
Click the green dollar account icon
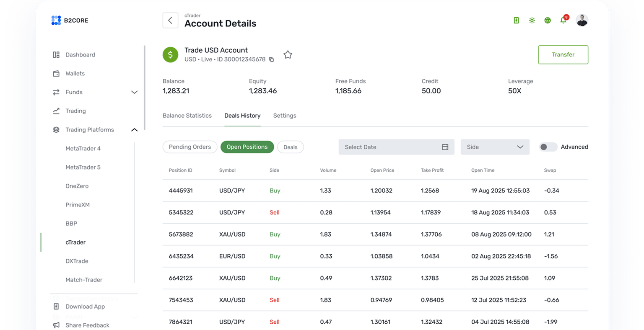click(x=170, y=54)
